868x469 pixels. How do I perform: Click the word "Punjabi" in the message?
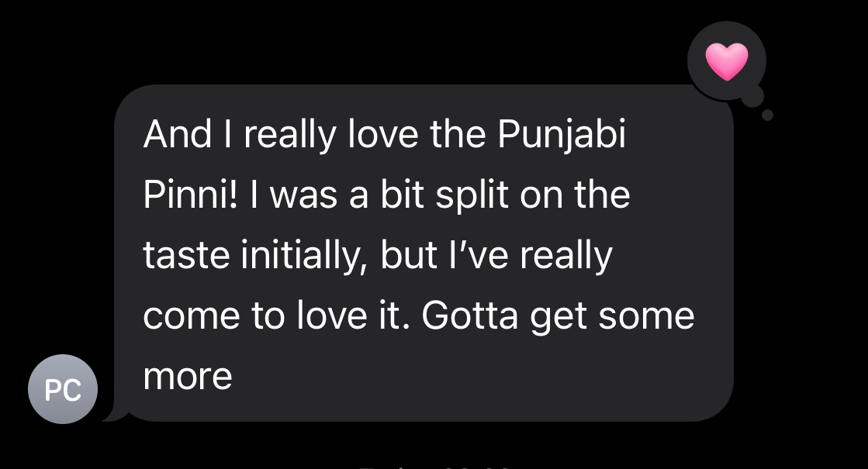[x=561, y=136]
